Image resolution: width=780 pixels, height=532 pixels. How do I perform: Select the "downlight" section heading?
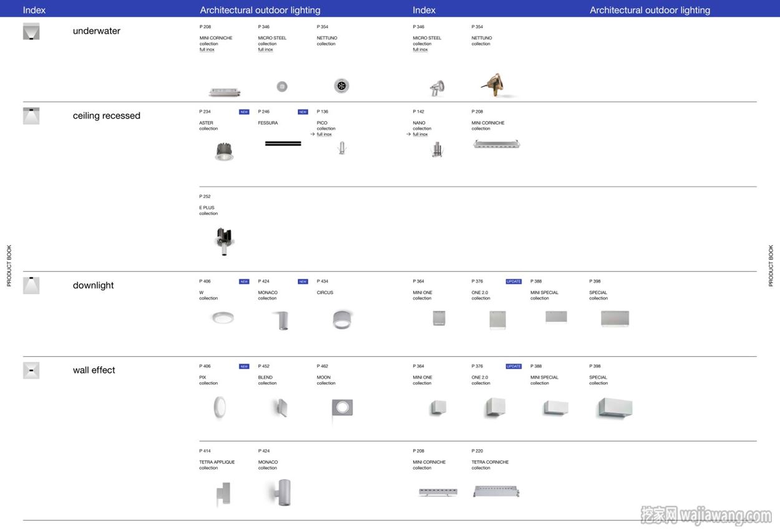(94, 286)
